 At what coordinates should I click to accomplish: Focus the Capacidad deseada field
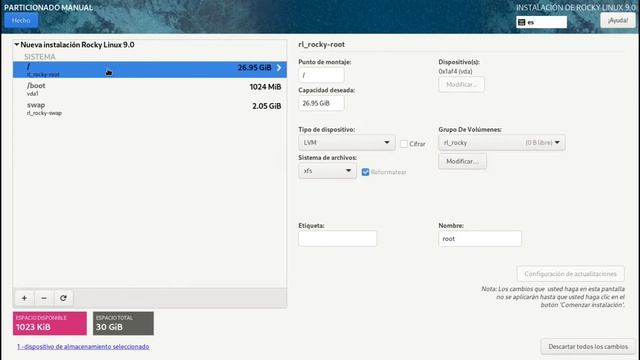click(x=321, y=103)
